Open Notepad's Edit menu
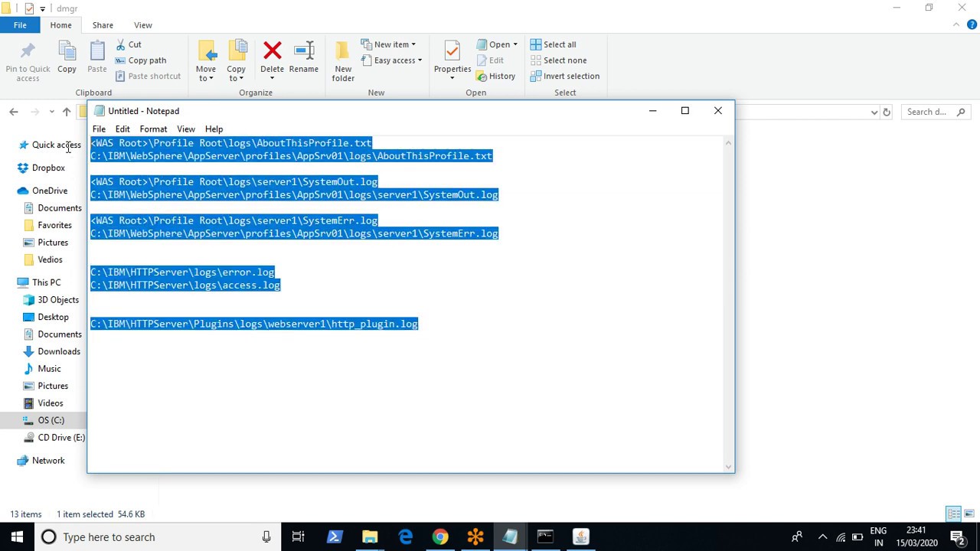The width and height of the screenshot is (980, 551). [x=122, y=129]
